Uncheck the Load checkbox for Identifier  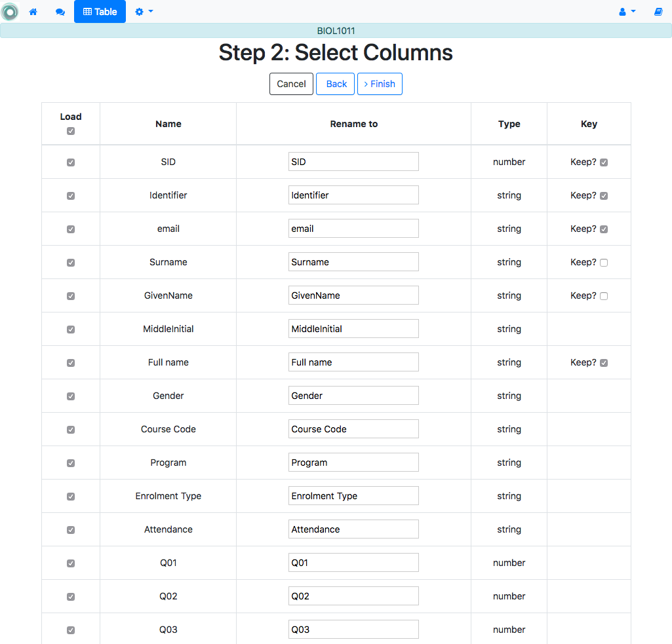(71, 196)
